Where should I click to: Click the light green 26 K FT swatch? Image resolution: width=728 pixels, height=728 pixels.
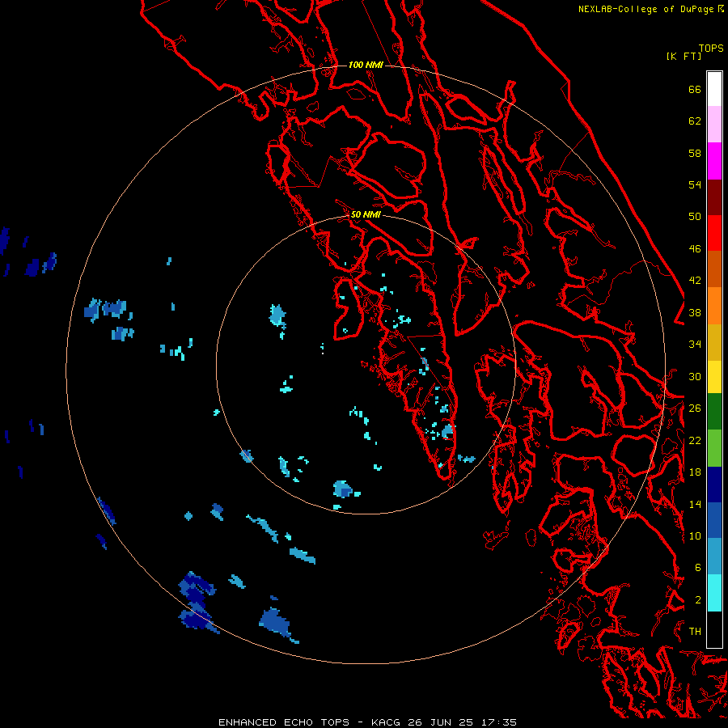pos(714,448)
